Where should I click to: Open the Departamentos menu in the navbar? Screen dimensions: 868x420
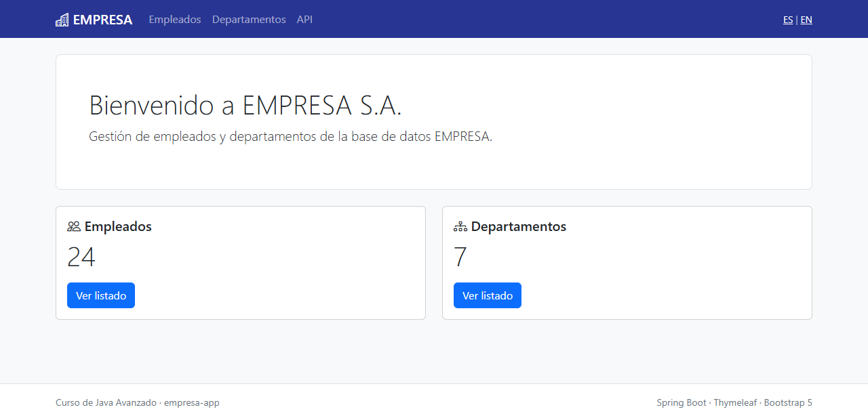[x=249, y=20]
